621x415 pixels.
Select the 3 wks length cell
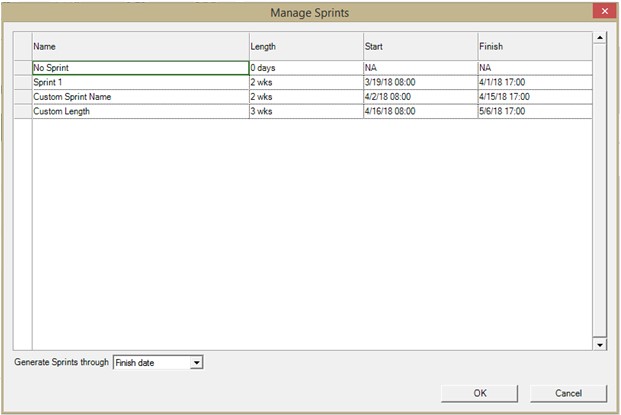pyautogui.click(x=307, y=111)
